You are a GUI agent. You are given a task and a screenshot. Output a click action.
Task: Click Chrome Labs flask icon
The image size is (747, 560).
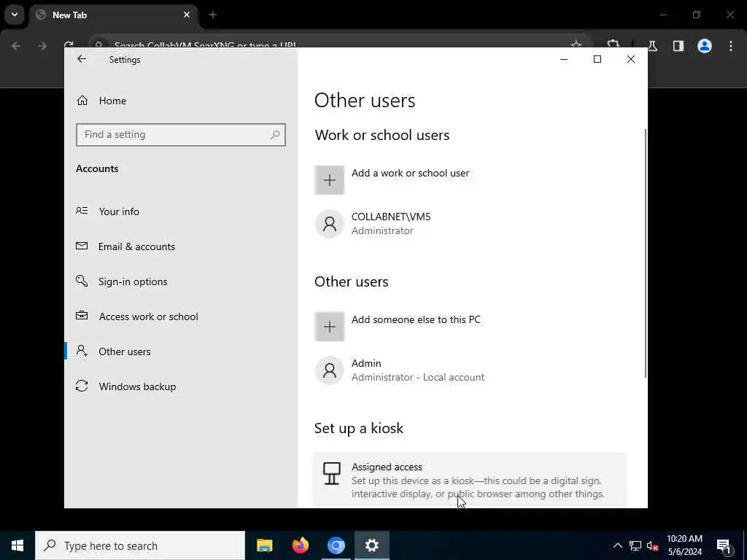652,46
